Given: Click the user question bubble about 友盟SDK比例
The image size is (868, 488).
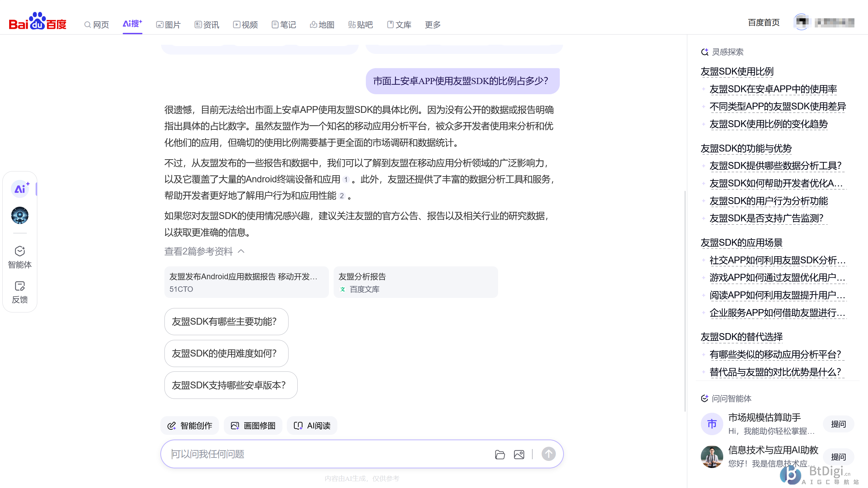Looking at the screenshot, I should point(462,81).
